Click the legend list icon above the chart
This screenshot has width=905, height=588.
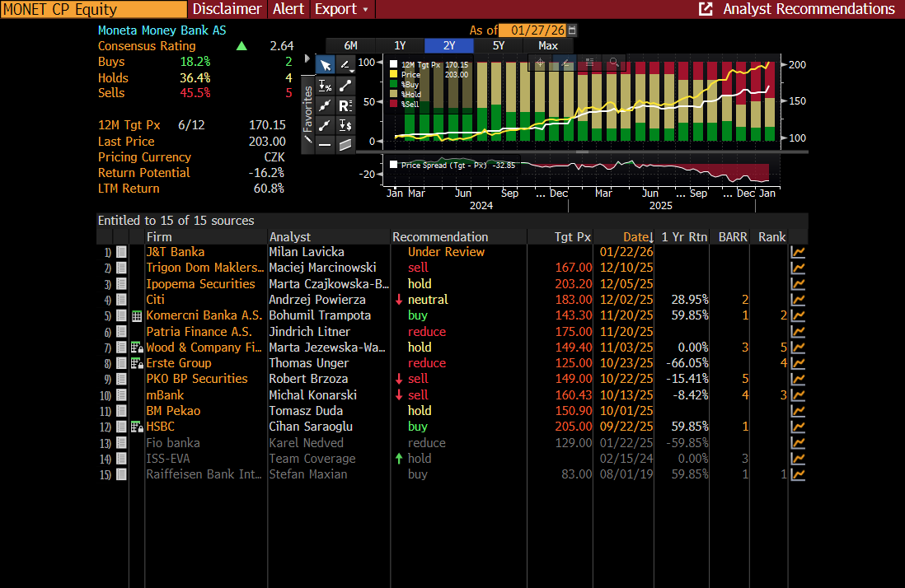click(x=589, y=63)
